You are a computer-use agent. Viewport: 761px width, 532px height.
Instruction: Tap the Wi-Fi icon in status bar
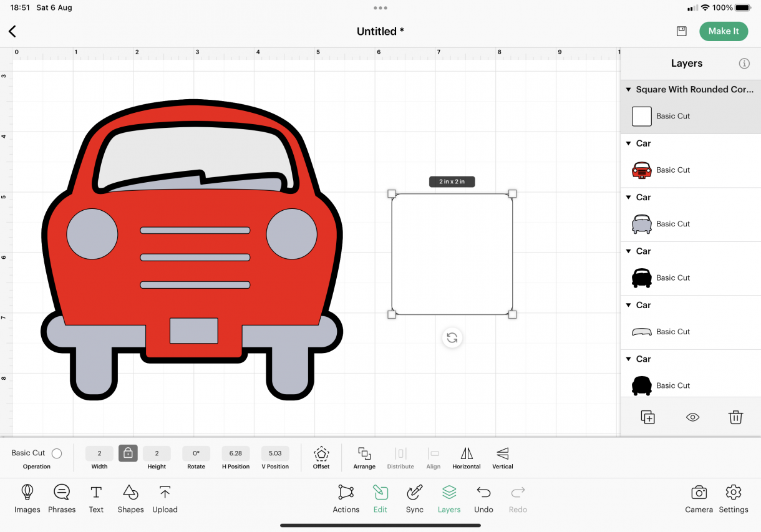click(705, 8)
